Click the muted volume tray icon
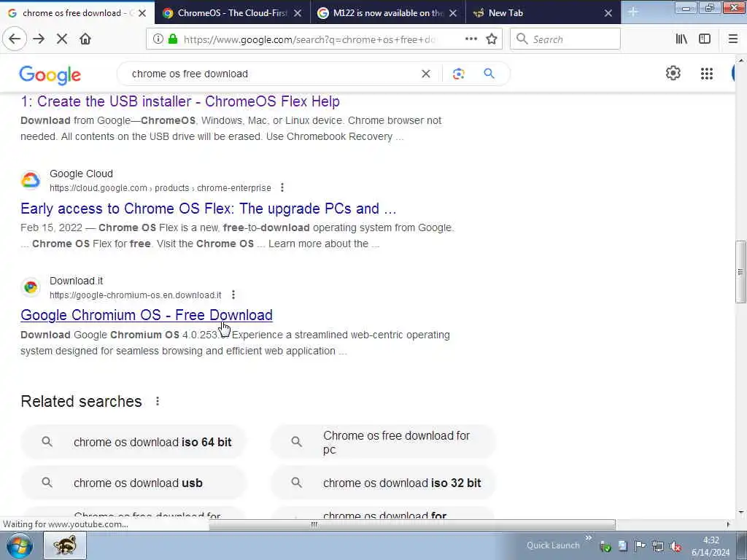Image resolution: width=747 pixels, height=560 pixels. [x=675, y=546]
